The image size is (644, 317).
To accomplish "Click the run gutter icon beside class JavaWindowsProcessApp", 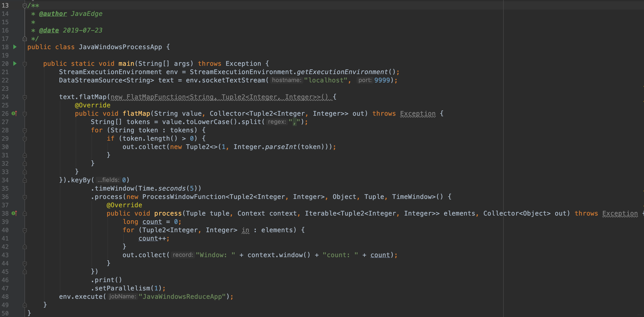I will 15,47.
